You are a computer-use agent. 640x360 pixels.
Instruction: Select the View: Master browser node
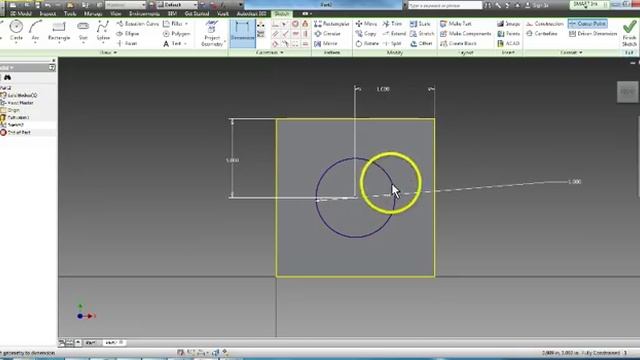[x=20, y=103]
